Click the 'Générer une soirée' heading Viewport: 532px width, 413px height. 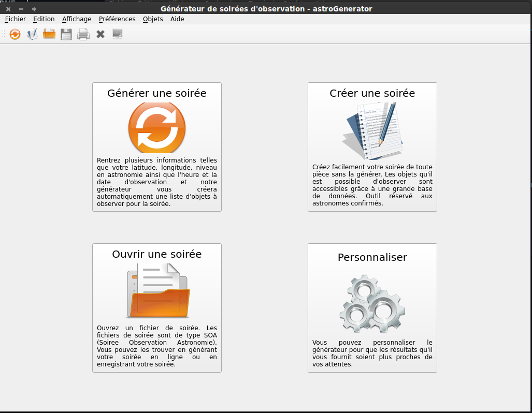157,93
